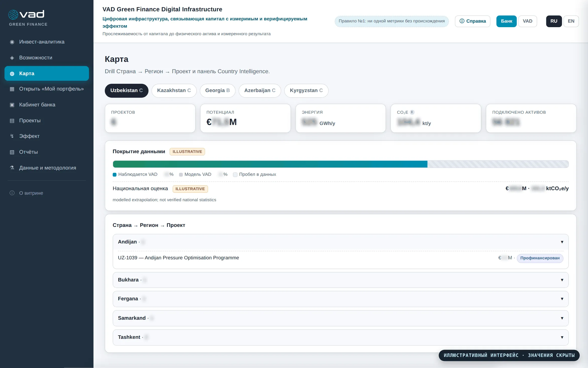This screenshot has height=368, width=588.
Task: Open Возможности page
Action: (47, 58)
